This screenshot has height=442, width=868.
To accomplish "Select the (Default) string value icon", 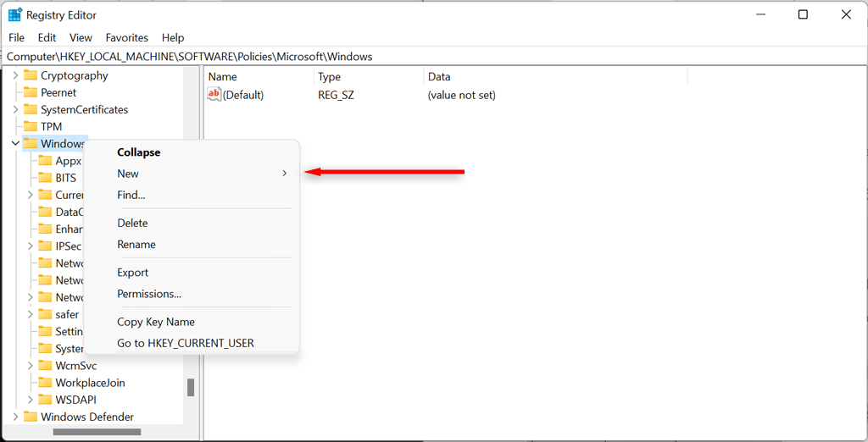I will [214, 95].
